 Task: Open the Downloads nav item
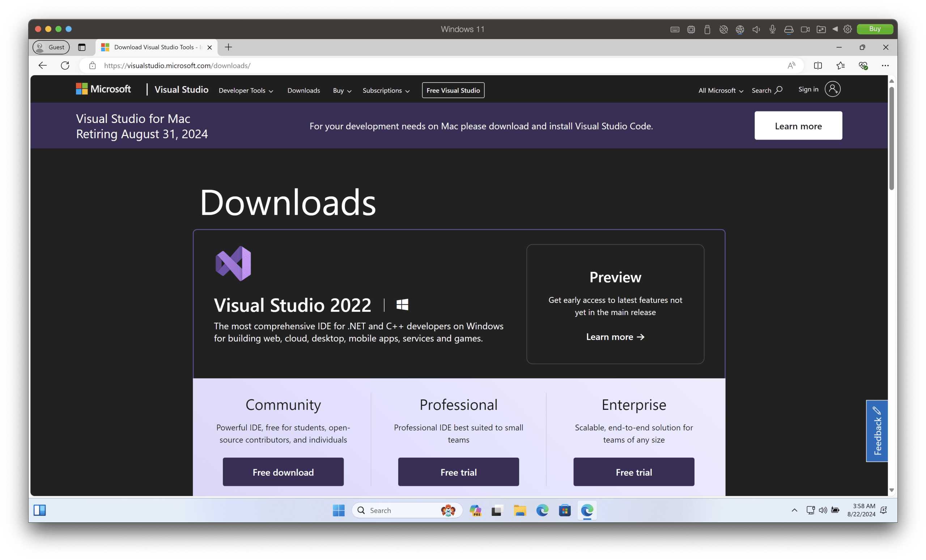point(303,90)
